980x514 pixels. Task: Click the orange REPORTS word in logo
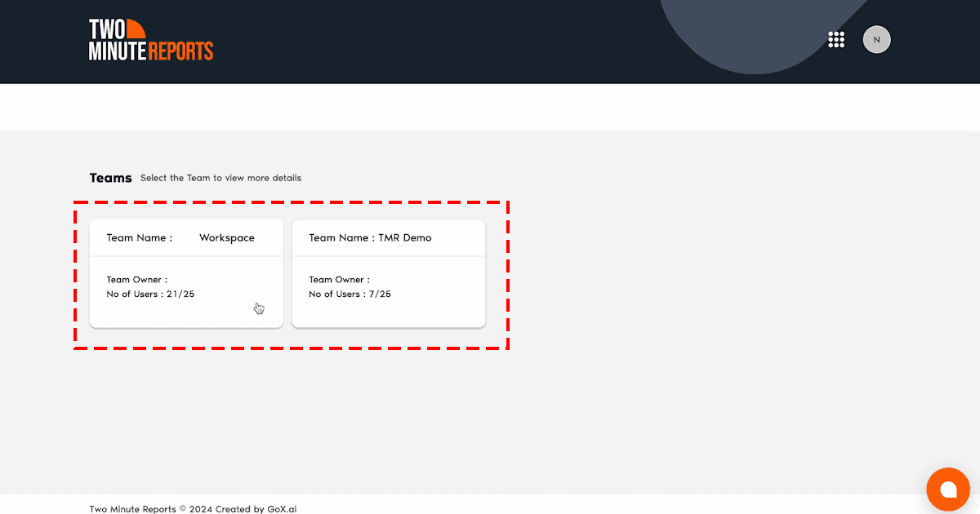(180, 51)
